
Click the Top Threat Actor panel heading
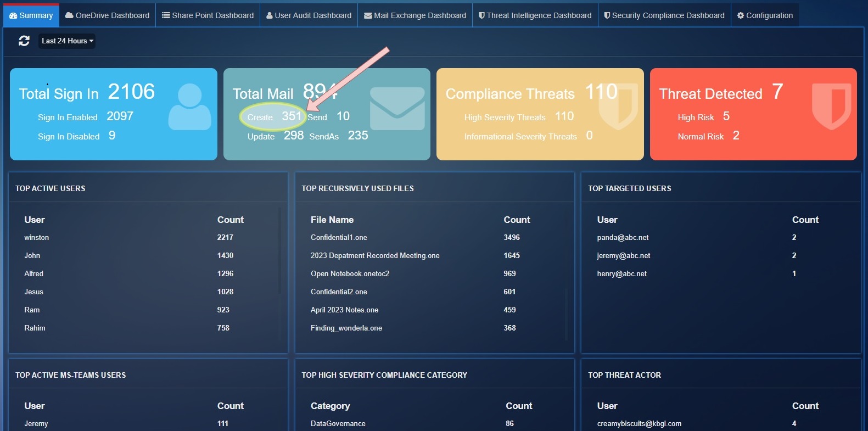(x=624, y=375)
